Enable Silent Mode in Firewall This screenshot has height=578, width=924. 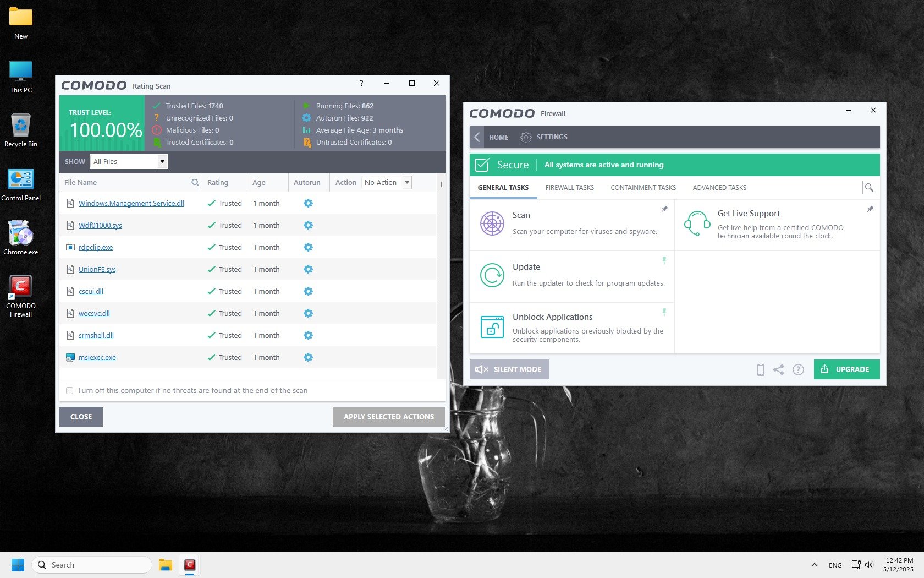(509, 369)
